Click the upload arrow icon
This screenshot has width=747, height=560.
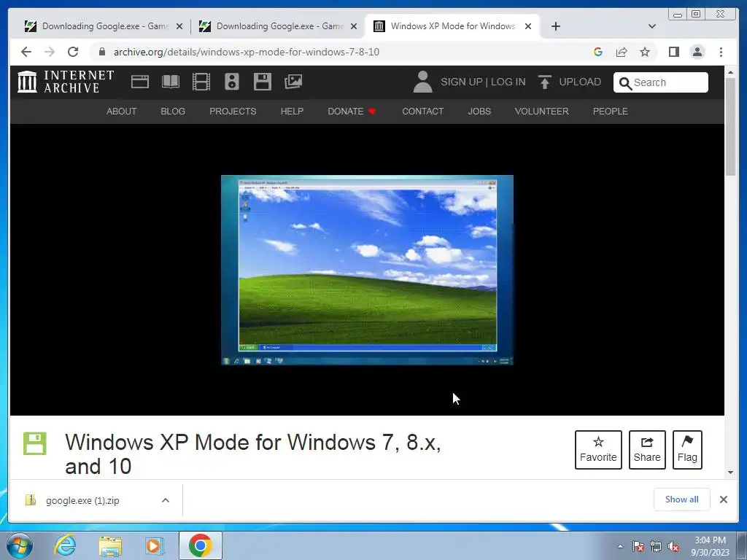(x=544, y=82)
